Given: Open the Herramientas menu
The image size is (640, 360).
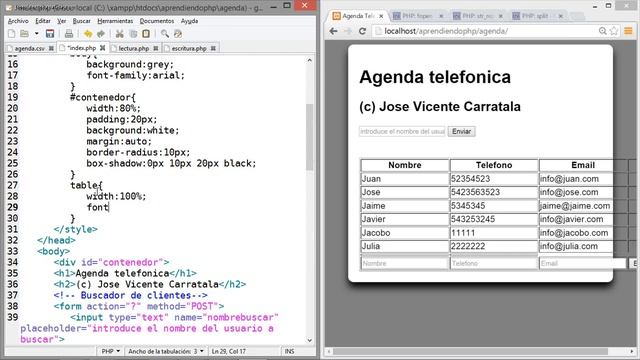Looking at the screenshot, I should pyautogui.click(x=115, y=21).
